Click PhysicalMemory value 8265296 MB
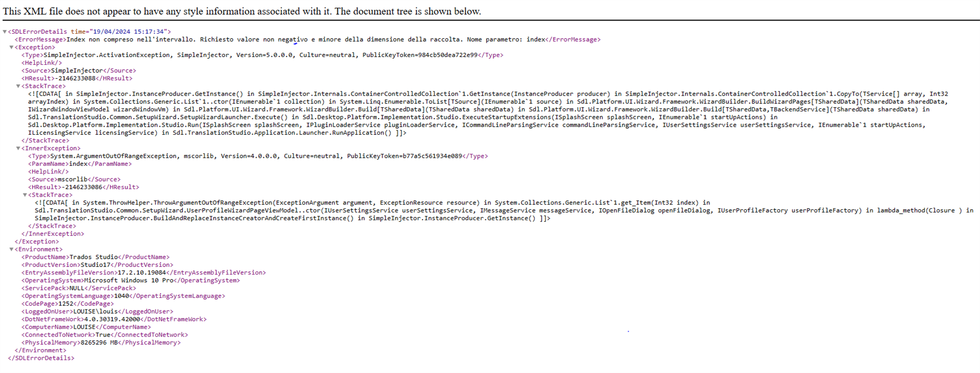This screenshot has width=980, height=373. point(99,343)
